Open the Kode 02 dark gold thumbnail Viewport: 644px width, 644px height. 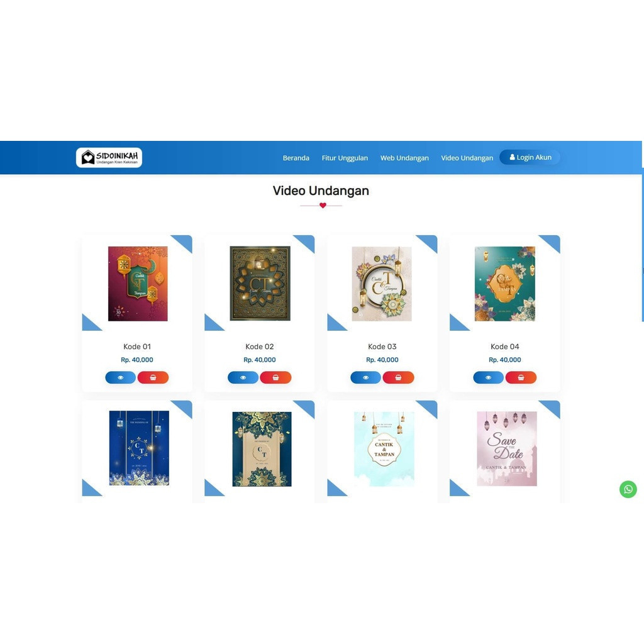260,284
